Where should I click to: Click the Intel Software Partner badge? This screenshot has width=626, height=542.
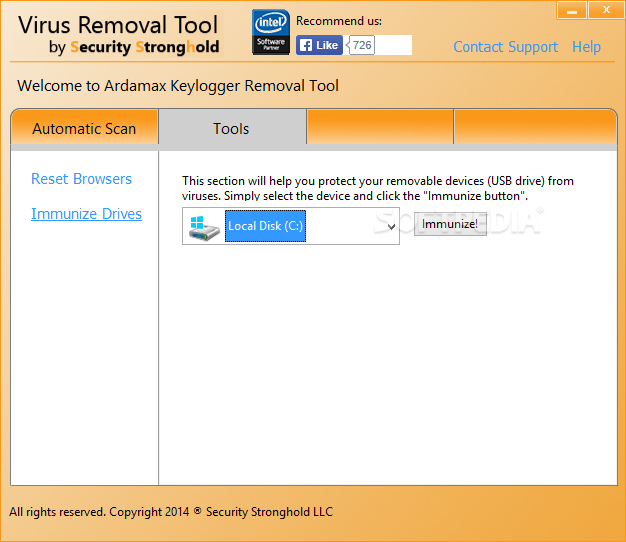click(x=271, y=32)
